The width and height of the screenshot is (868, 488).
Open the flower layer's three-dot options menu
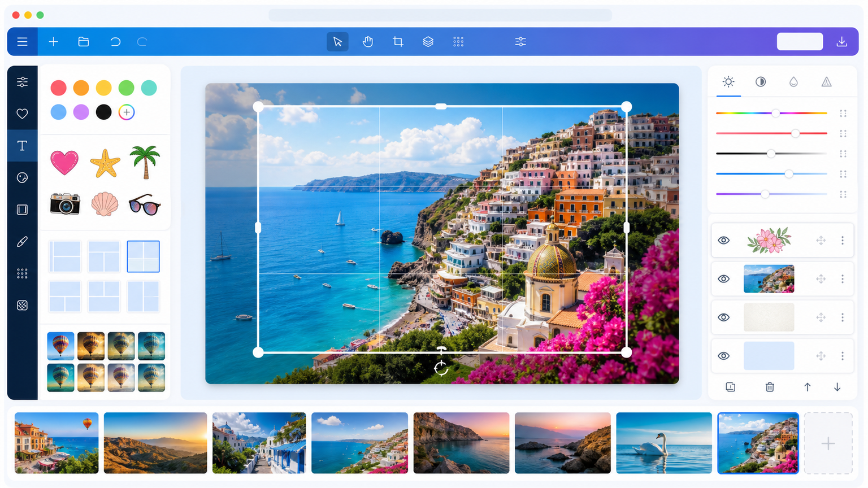click(843, 241)
